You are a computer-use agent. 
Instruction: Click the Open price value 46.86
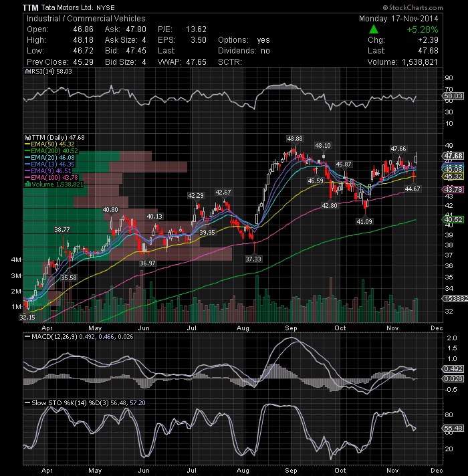pos(83,29)
